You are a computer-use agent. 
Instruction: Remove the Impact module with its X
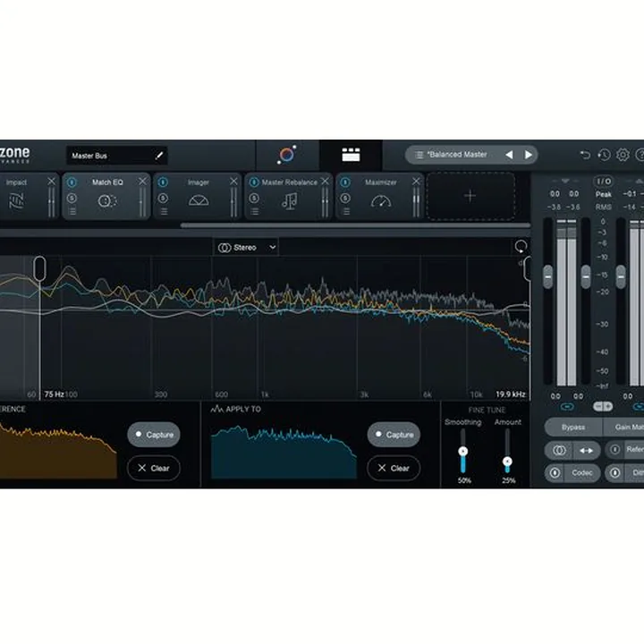pos(51,181)
